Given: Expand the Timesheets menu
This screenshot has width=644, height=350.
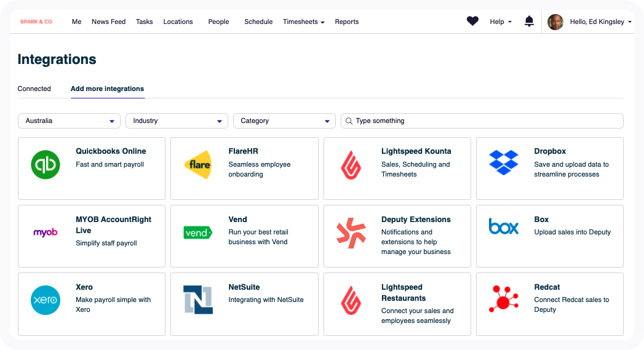Looking at the screenshot, I should pyautogui.click(x=303, y=22).
